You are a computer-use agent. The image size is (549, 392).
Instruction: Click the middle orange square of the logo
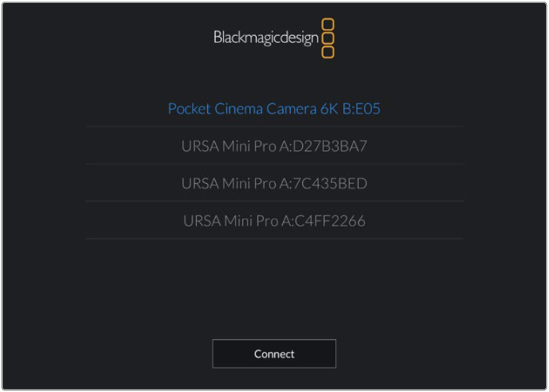point(328,38)
